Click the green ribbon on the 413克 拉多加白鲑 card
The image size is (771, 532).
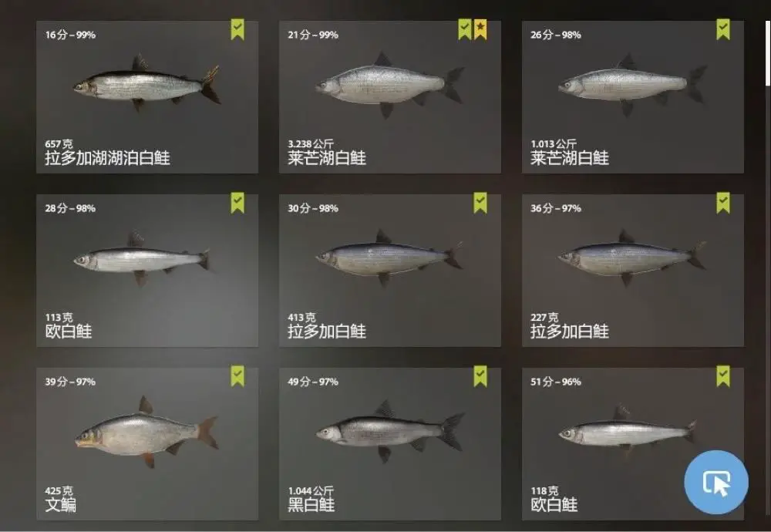[480, 203]
